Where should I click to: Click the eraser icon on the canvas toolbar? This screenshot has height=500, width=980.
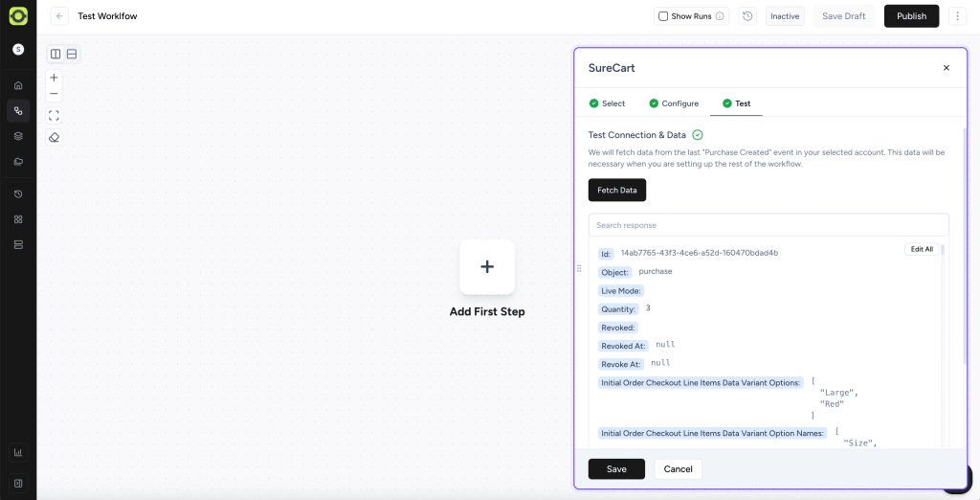54,137
